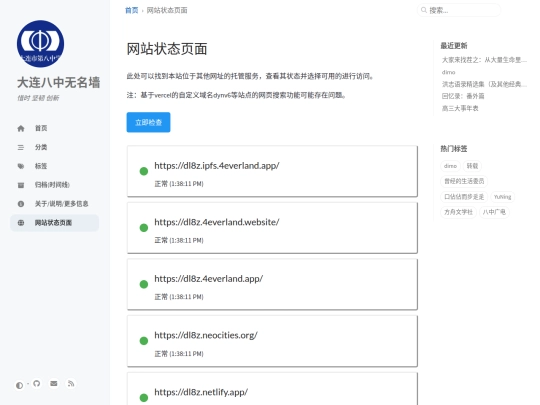Select the 口估估野步走走 hot tag
The height and width of the screenshot is (405, 540).
pos(464,197)
